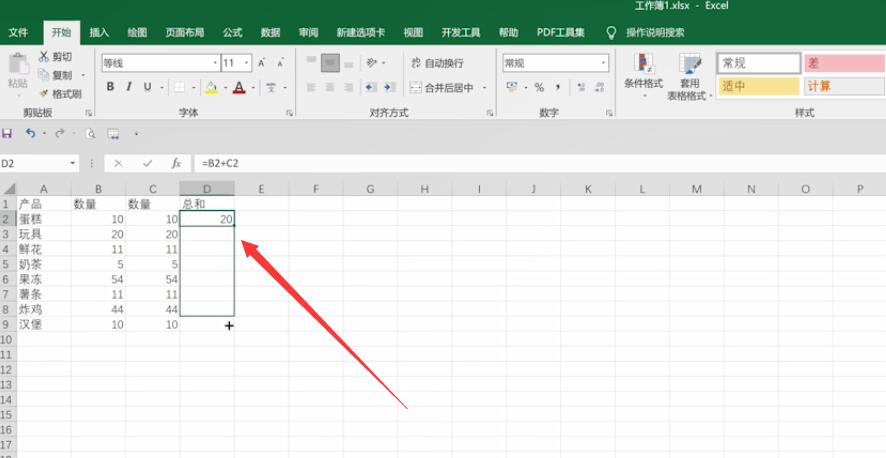The image size is (886, 458).
Task: Click the Insert Function fx icon
Action: (x=176, y=164)
